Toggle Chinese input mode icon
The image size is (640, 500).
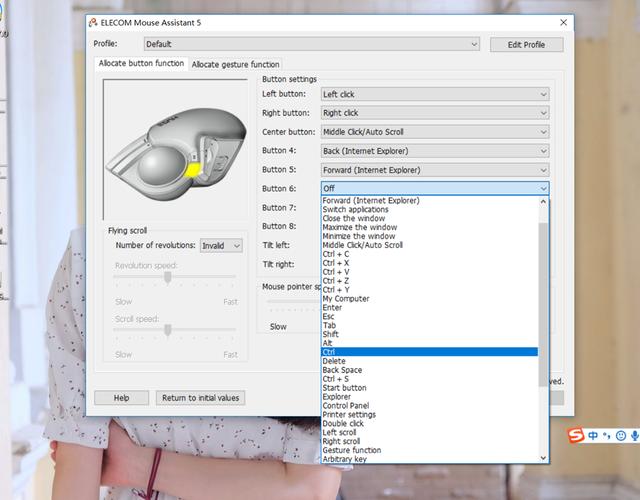(x=593, y=436)
